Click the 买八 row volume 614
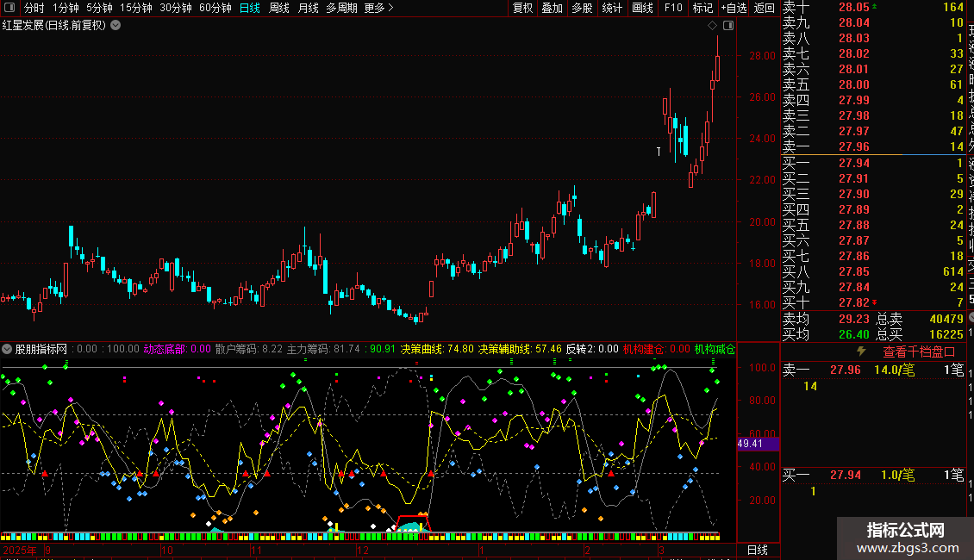 pos(952,271)
